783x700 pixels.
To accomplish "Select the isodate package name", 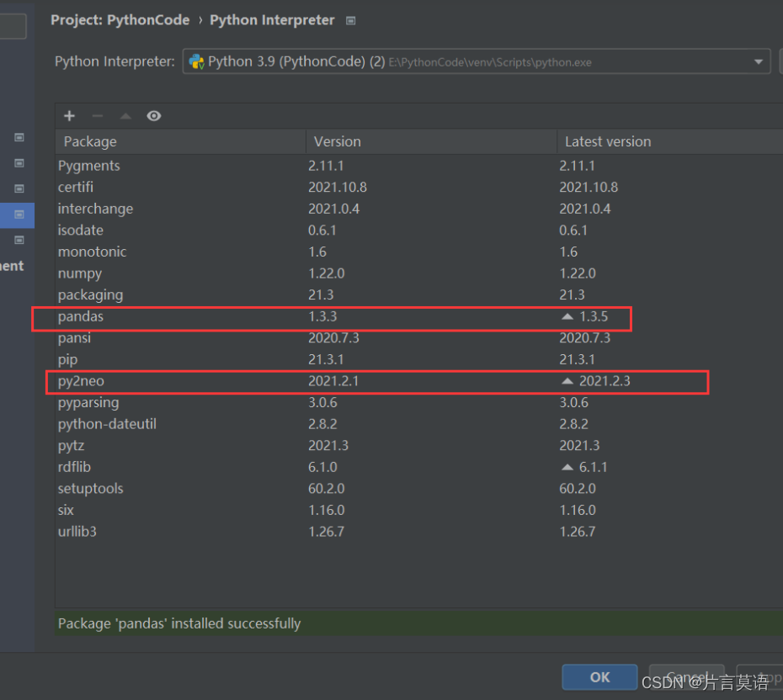I will 80,230.
